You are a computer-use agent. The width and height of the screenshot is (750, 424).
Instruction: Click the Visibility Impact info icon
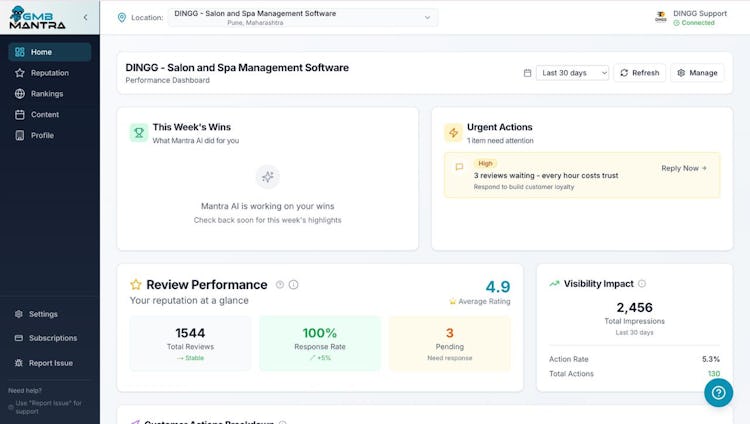(642, 283)
